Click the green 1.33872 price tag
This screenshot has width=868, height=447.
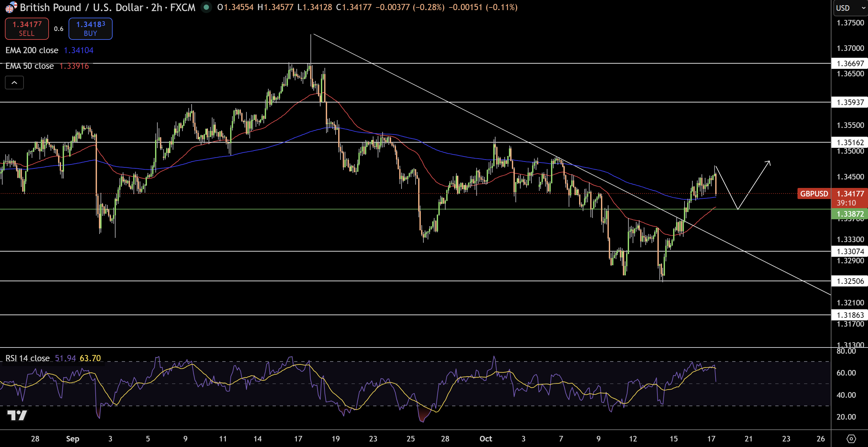(850, 214)
